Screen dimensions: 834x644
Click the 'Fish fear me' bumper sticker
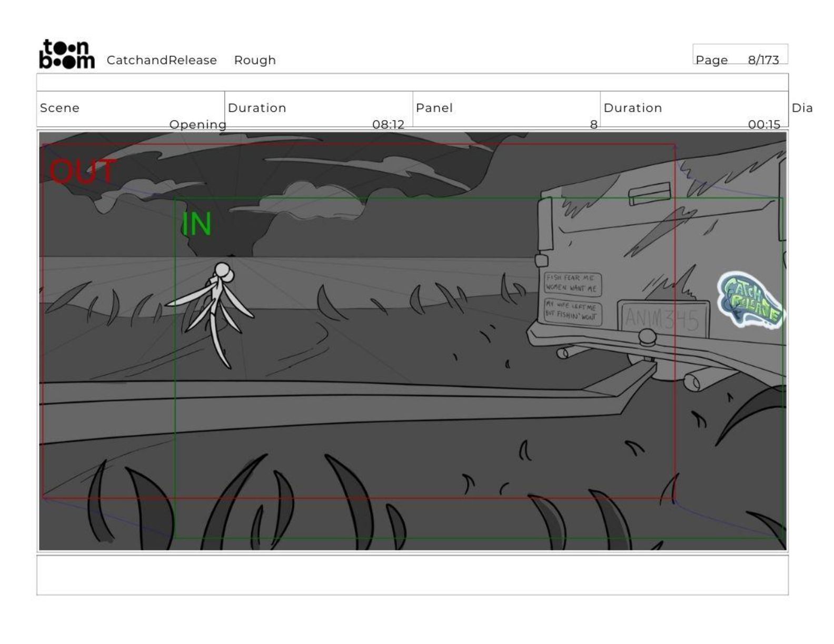pyautogui.click(x=572, y=284)
